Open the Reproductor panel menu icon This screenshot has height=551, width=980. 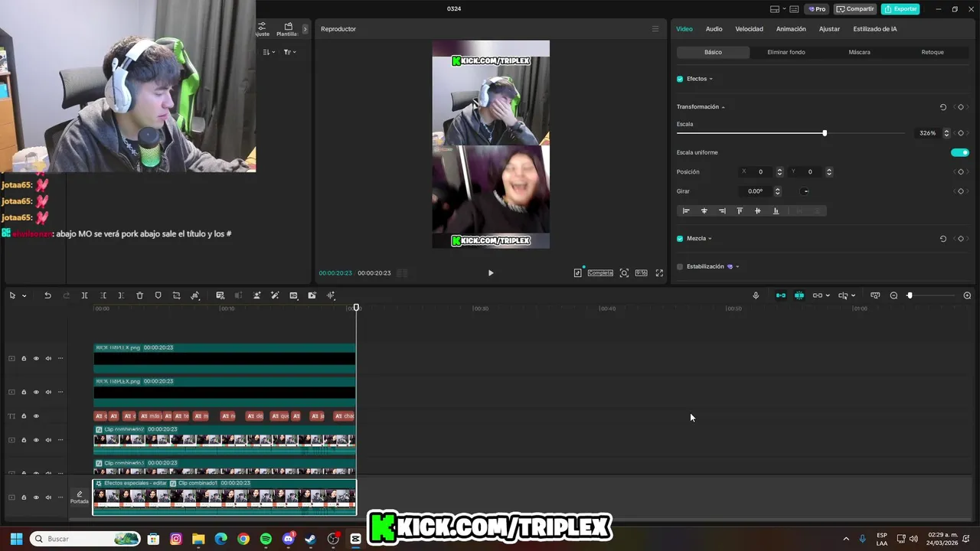pos(655,29)
